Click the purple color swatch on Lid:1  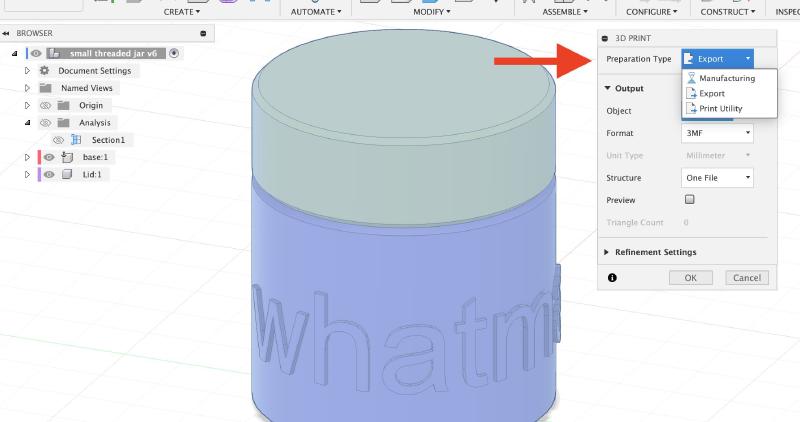click(39, 175)
